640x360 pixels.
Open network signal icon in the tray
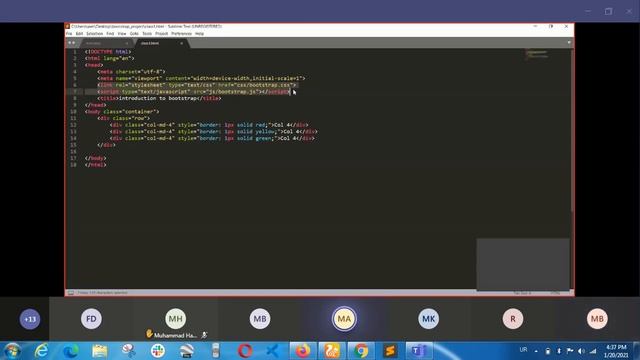tap(593, 351)
